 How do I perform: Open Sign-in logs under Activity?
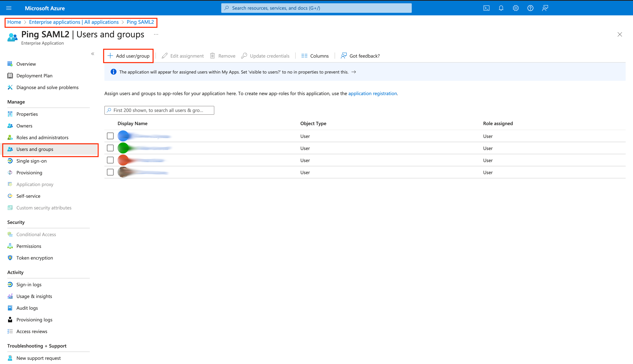[29, 284]
